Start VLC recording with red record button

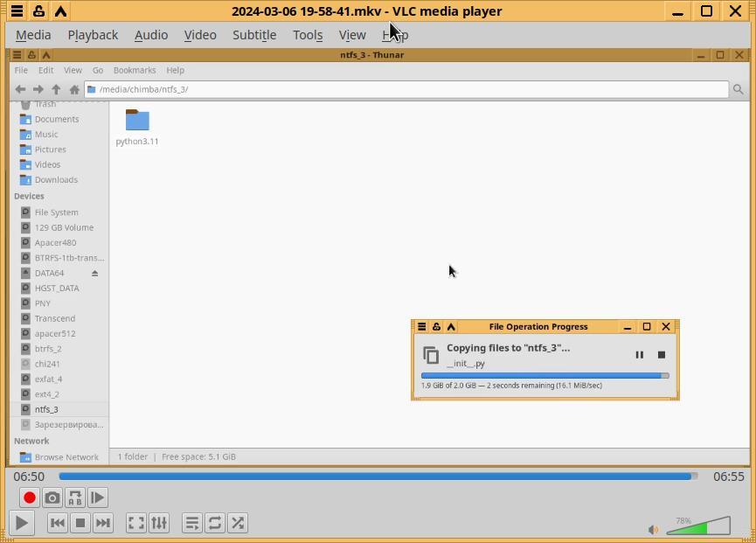[30, 498]
